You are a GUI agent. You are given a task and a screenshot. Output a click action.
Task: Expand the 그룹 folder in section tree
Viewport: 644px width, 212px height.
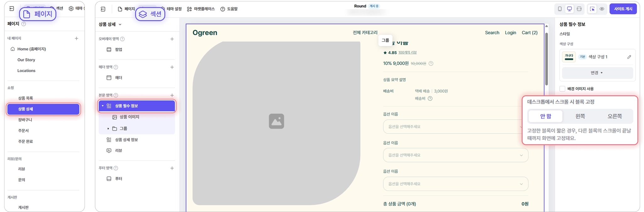(x=108, y=129)
